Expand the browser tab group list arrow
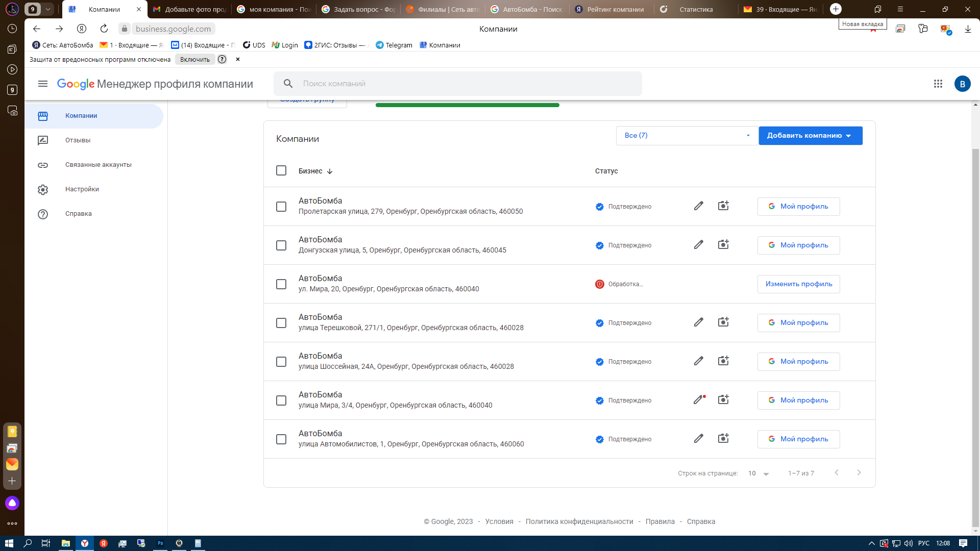This screenshot has width=980, height=551. pyautogui.click(x=48, y=9)
